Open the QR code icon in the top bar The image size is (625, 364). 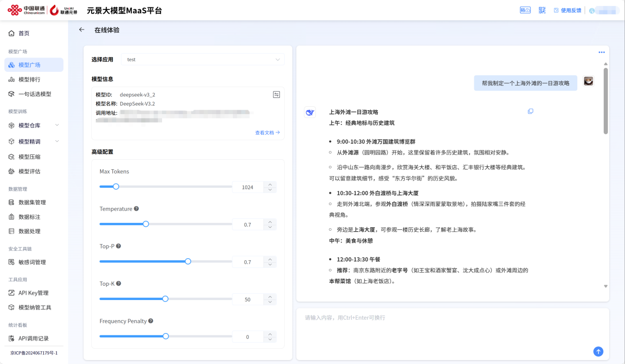coord(541,10)
